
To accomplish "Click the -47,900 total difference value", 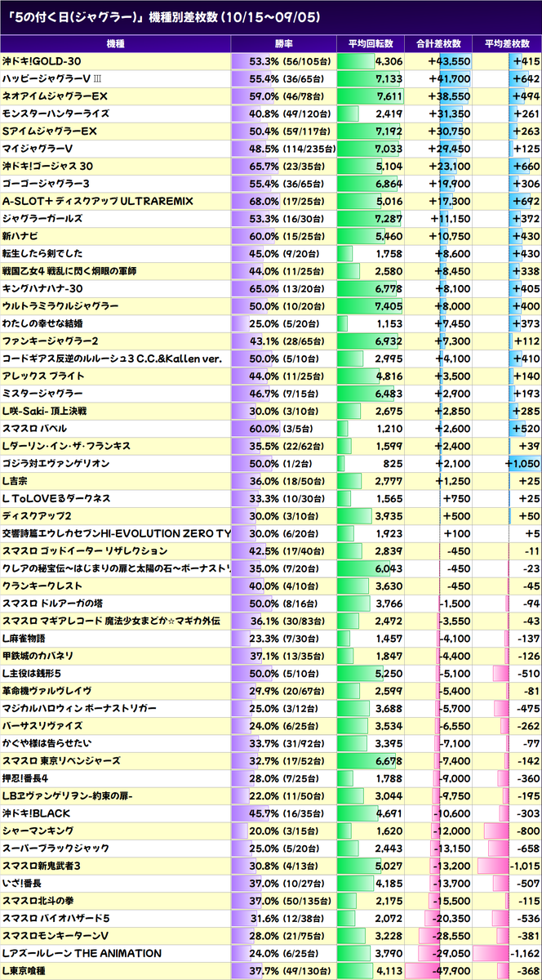I will pos(450,969).
